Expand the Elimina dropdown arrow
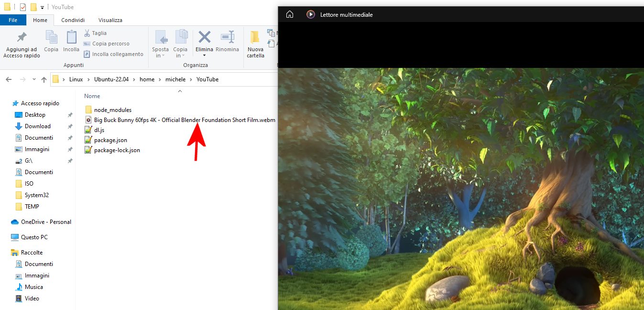The height and width of the screenshot is (310, 644). click(x=205, y=55)
